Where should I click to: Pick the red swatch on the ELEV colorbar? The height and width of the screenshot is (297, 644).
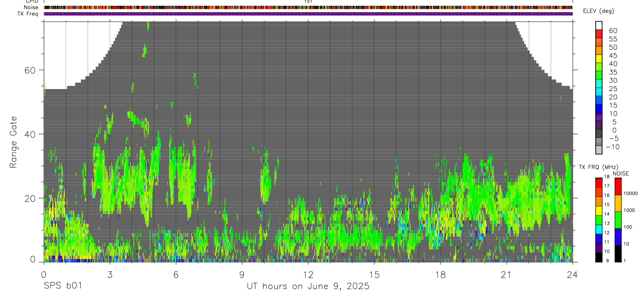(x=599, y=34)
